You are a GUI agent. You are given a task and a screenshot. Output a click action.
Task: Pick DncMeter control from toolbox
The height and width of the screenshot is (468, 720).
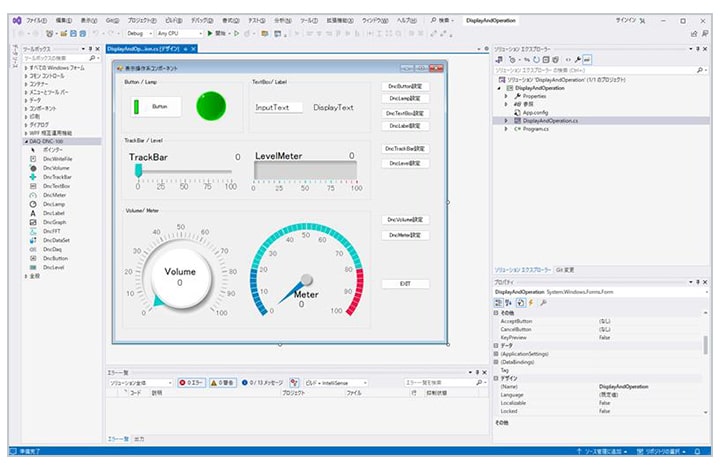pyautogui.click(x=56, y=195)
